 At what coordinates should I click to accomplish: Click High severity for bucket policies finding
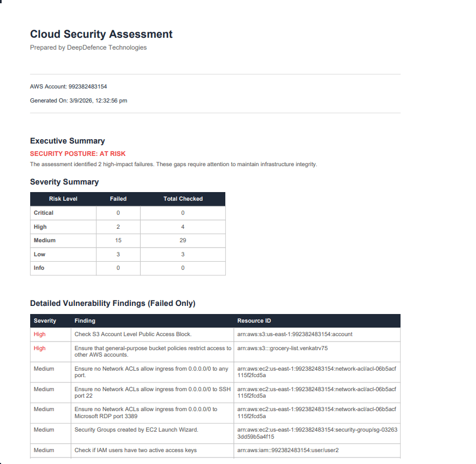39,348
